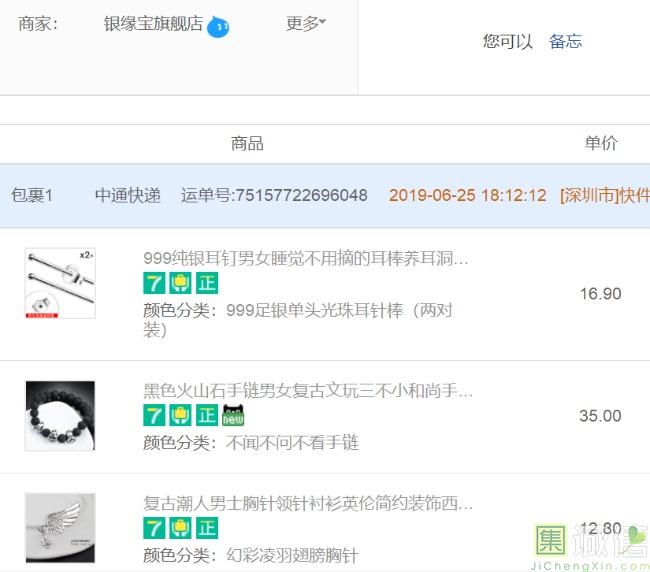This screenshot has width=650, height=572.
Task: Click the tracking number 75157722696048
Action: (274, 195)
